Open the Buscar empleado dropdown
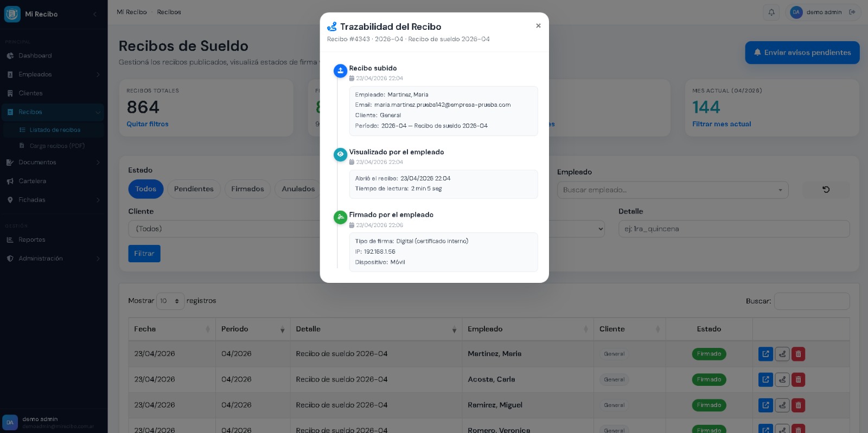 pos(672,190)
